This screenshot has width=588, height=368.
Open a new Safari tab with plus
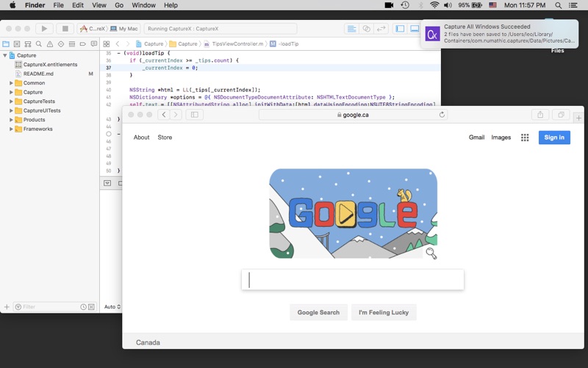click(578, 118)
